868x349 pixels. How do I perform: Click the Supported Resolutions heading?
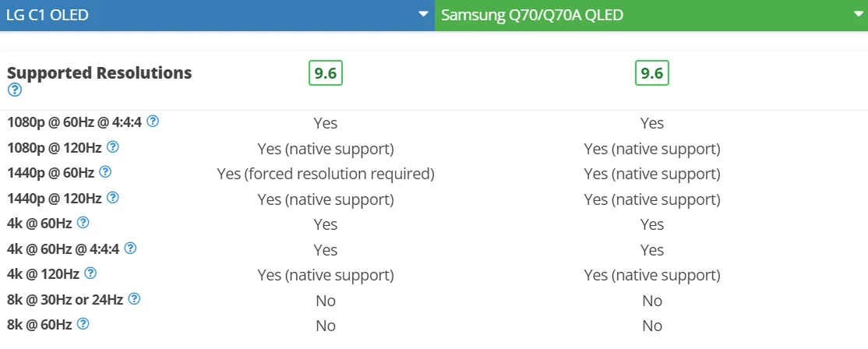tap(100, 73)
